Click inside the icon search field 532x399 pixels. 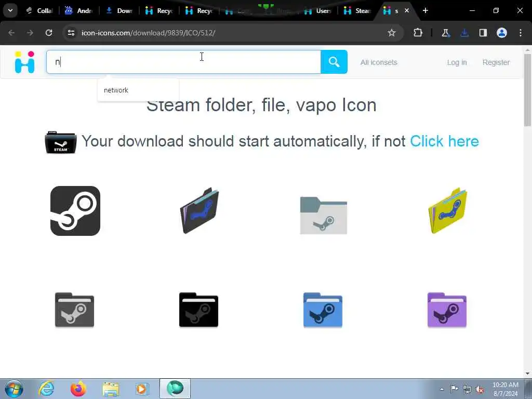[x=183, y=62]
